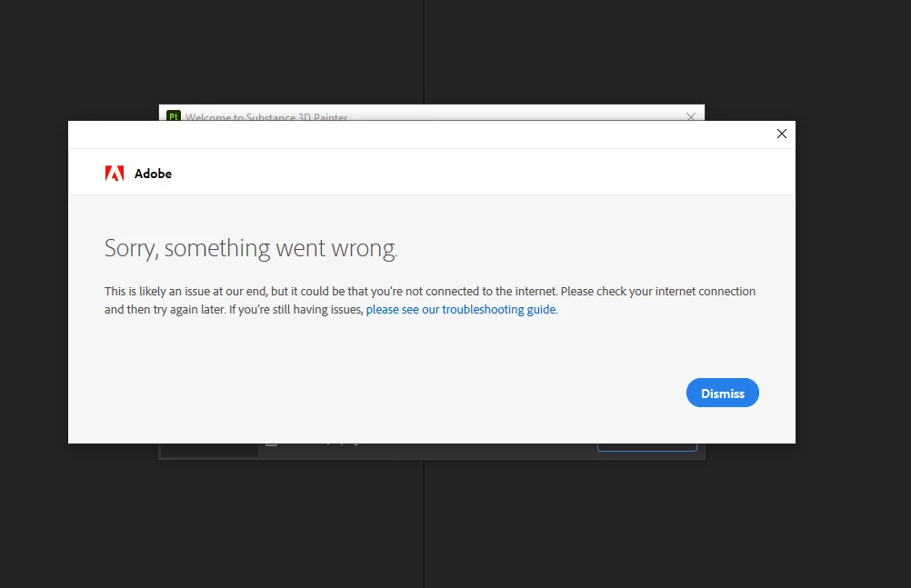
Task: Click the Substance Painter Pt window icon
Action: (173, 115)
